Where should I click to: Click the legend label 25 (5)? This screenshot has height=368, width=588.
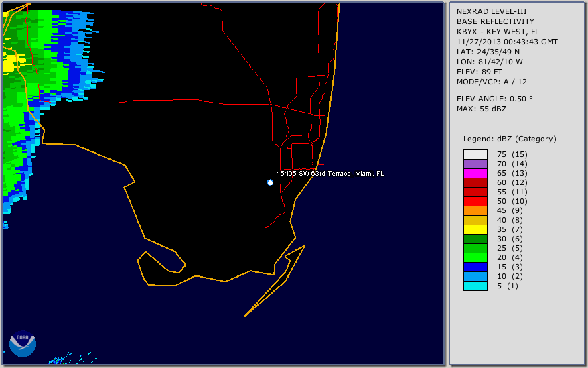pyautogui.click(x=510, y=248)
